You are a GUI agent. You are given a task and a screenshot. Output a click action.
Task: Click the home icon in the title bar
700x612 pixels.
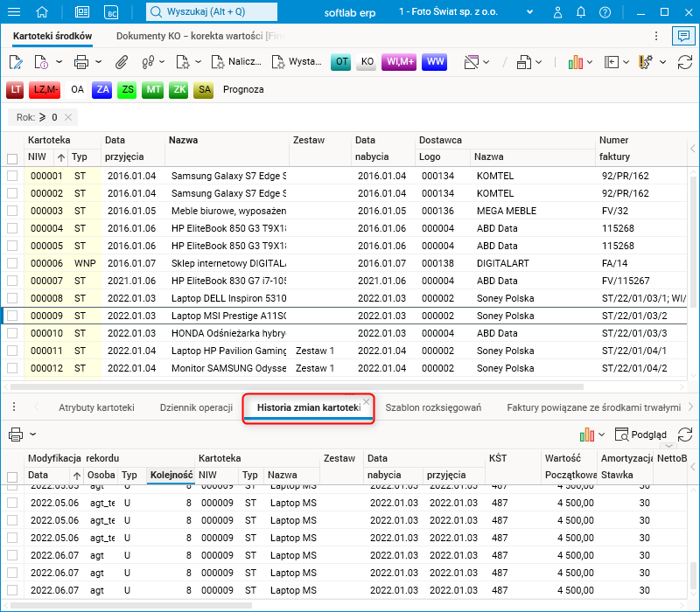pos(42,12)
